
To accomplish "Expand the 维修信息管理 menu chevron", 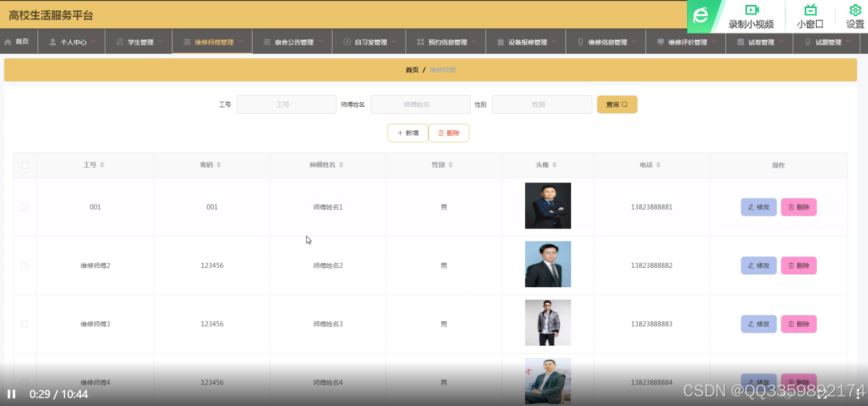I will (x=634, y=41).
